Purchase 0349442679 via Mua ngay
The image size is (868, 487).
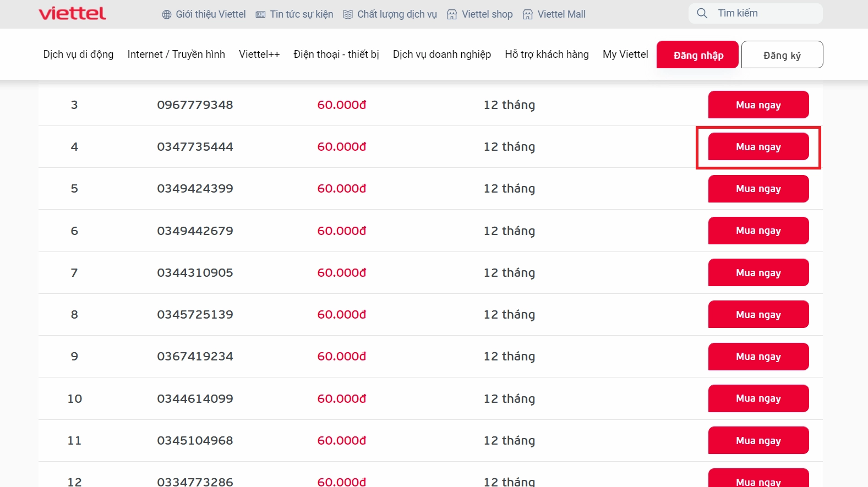pos(758,231)
